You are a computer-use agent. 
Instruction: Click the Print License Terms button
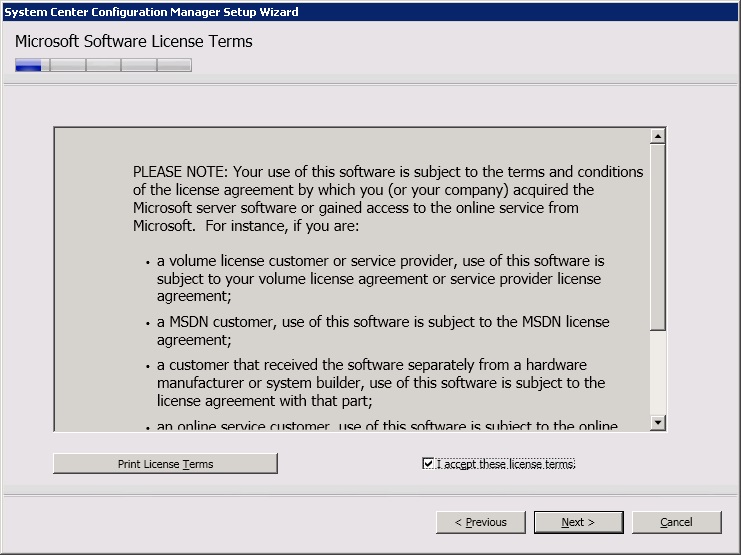pos(165,464)
